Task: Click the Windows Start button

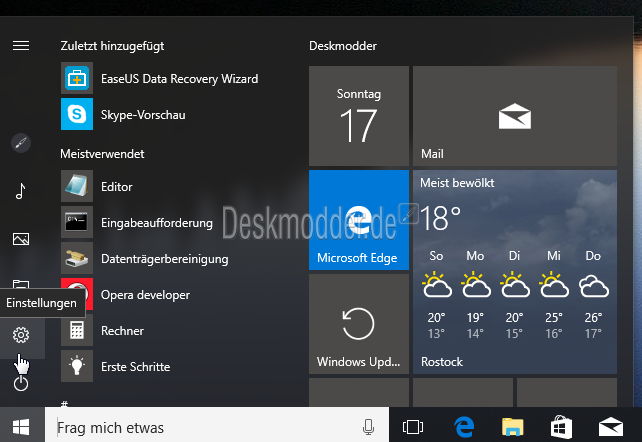Action: pyautogui.click(x=21, y=427)
